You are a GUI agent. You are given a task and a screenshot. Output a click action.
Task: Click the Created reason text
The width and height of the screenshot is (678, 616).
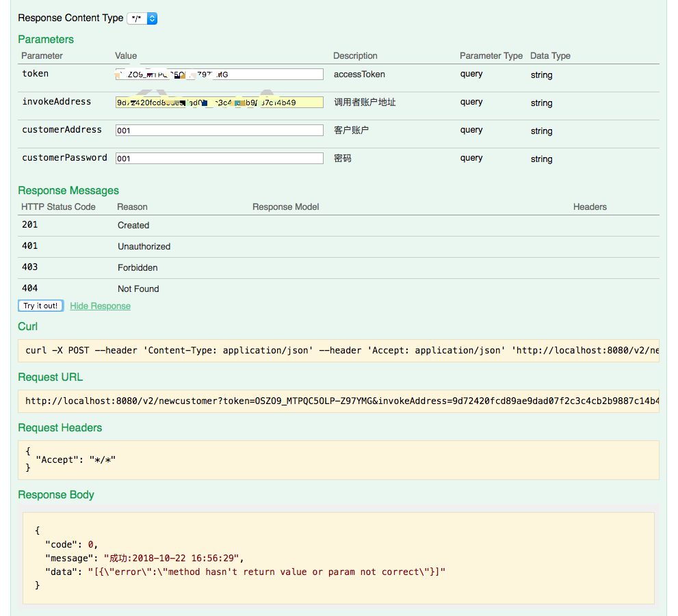(x=133, y=225)
